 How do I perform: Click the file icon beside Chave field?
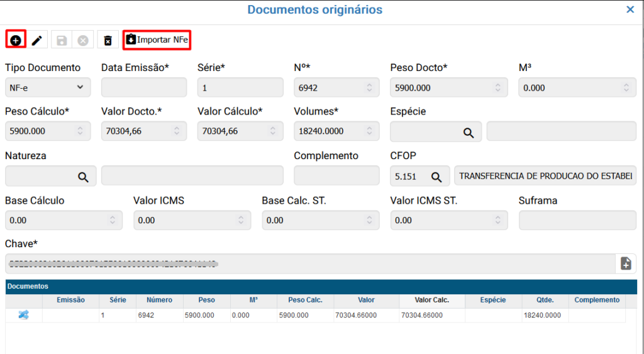click(x=626, y=263)
